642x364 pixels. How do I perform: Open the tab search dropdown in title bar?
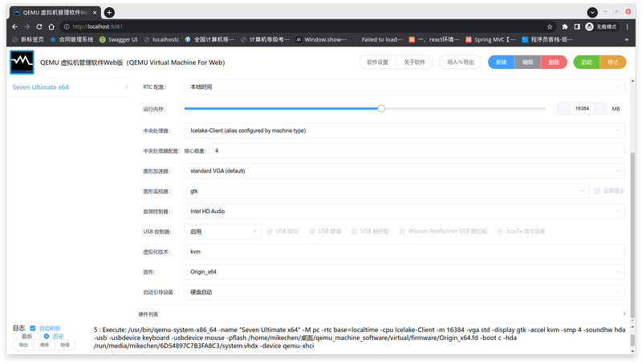coord(592,12)
